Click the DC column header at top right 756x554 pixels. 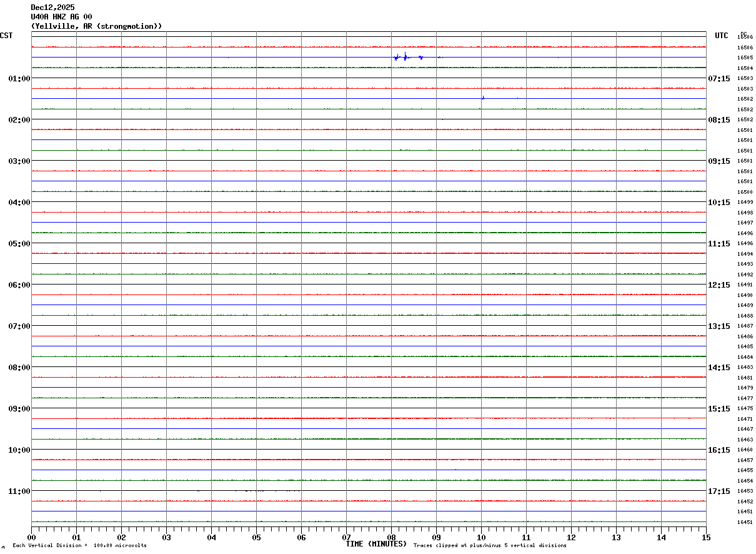click(744, 34)
